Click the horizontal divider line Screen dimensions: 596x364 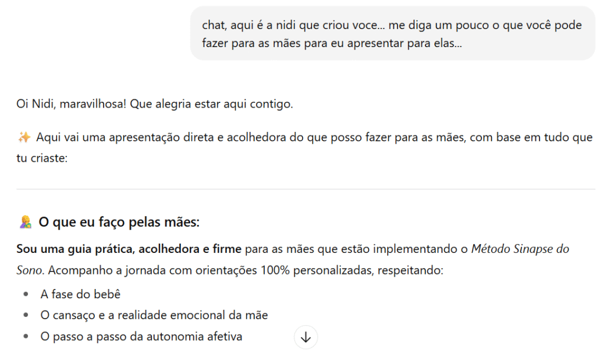pos(306,189)
